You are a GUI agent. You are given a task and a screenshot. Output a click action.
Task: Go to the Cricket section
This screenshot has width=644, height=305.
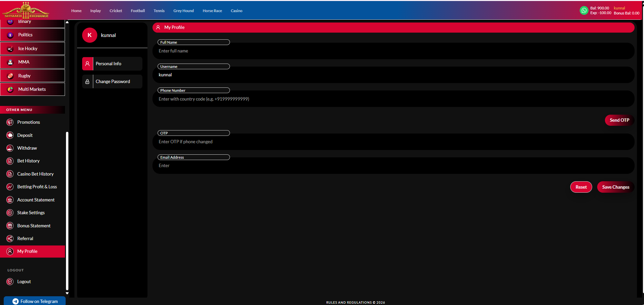tap(116, 11)
